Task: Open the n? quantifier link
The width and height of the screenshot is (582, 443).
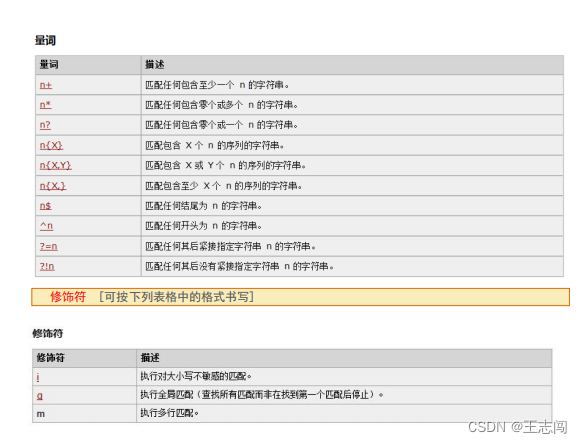Action: pos(45,125)
